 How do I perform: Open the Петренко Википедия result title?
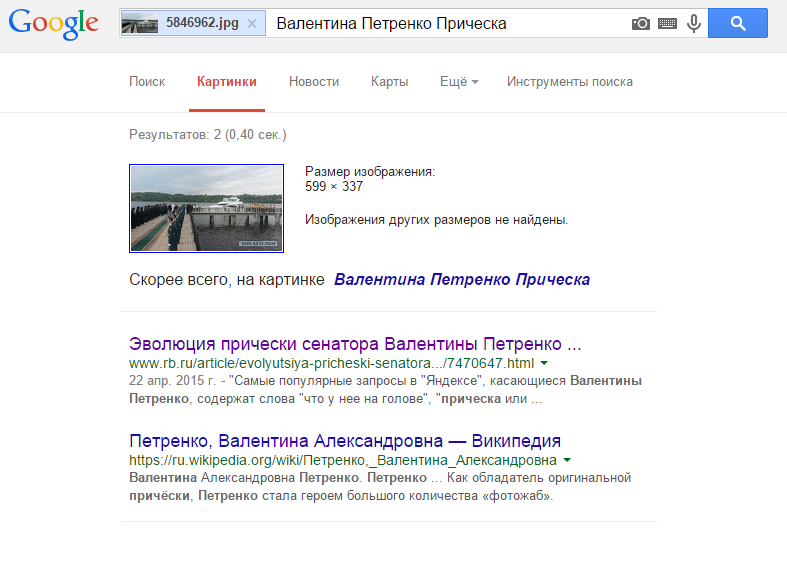(x=345, y=441)
